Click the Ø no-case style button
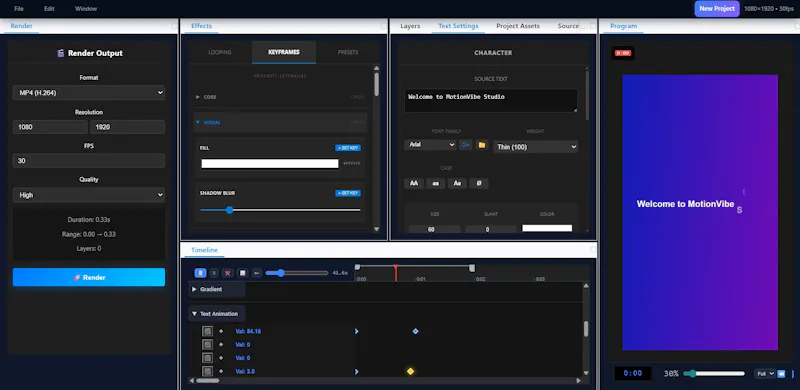Viewport: 800px width, 390px height. 479,183
